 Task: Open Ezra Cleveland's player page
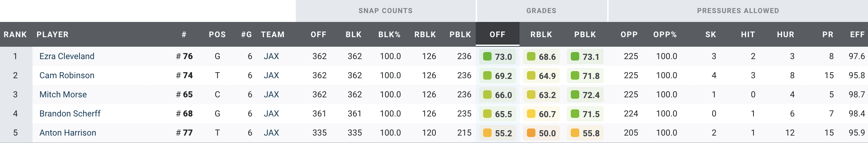click(67, 56)
